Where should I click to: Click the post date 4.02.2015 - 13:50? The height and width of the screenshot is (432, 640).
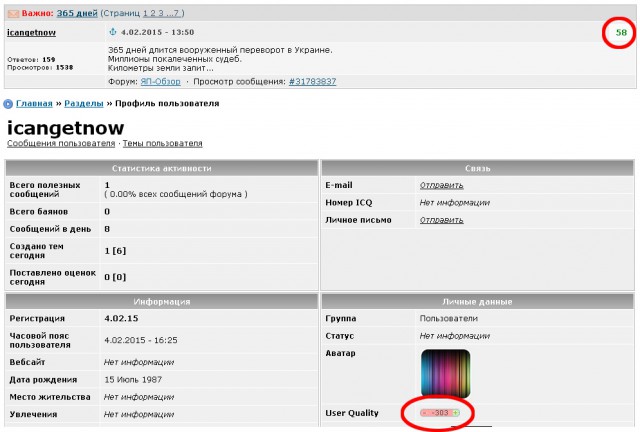coord(158,32)
